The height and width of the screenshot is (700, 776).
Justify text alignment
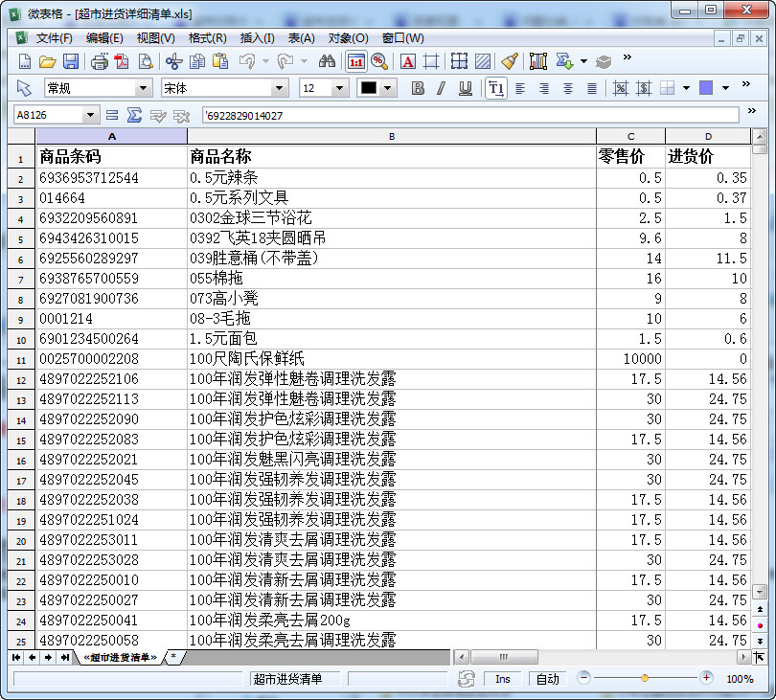coord(591,88)
